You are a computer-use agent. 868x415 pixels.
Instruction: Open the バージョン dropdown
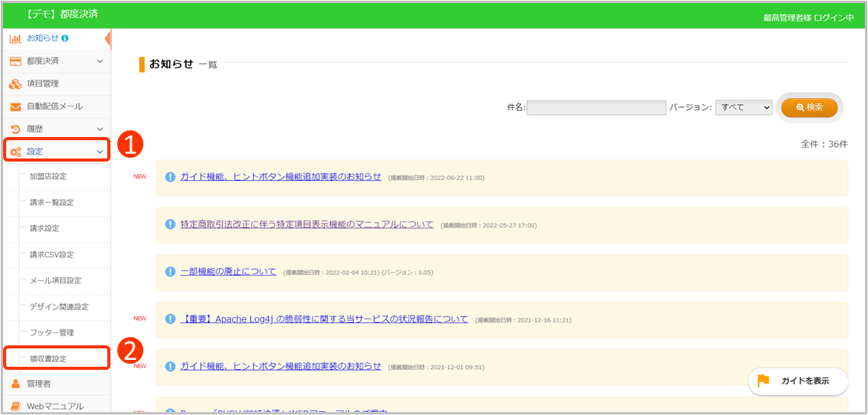coord(743,108)
